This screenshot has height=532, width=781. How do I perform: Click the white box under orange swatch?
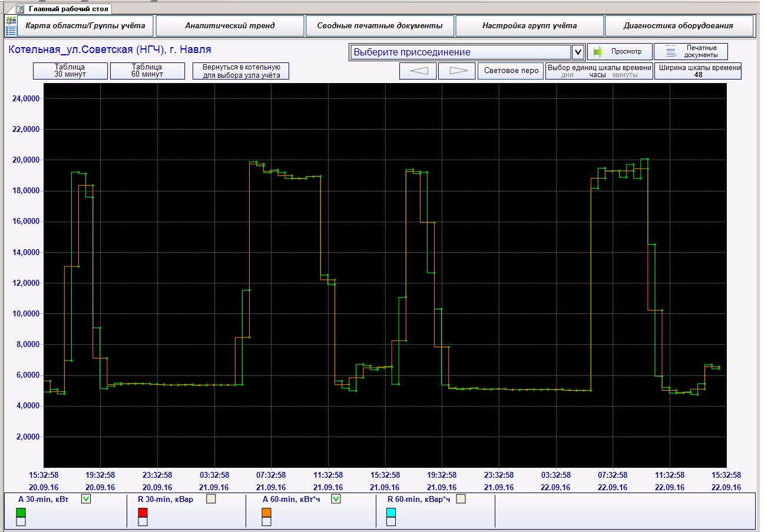266,522
